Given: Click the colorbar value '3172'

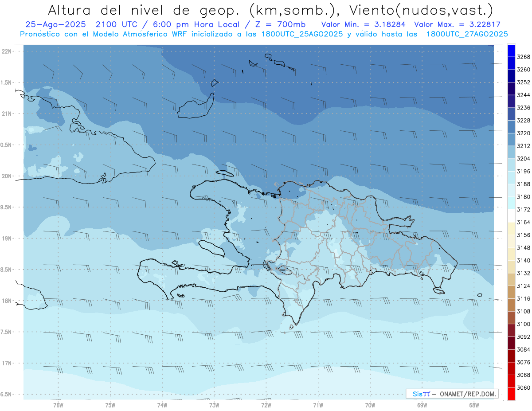Looking at the screenshot, I should pos(524,209).
